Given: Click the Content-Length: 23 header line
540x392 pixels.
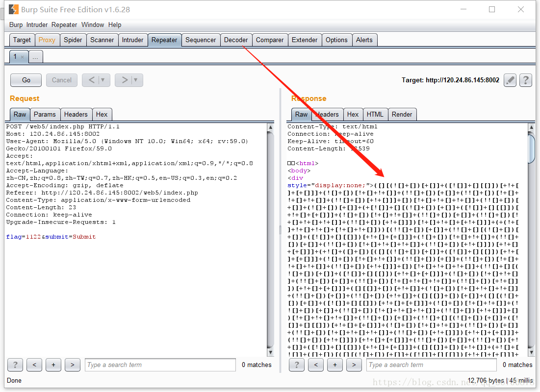Looking at the screenshot, I should tap(41, 208).
